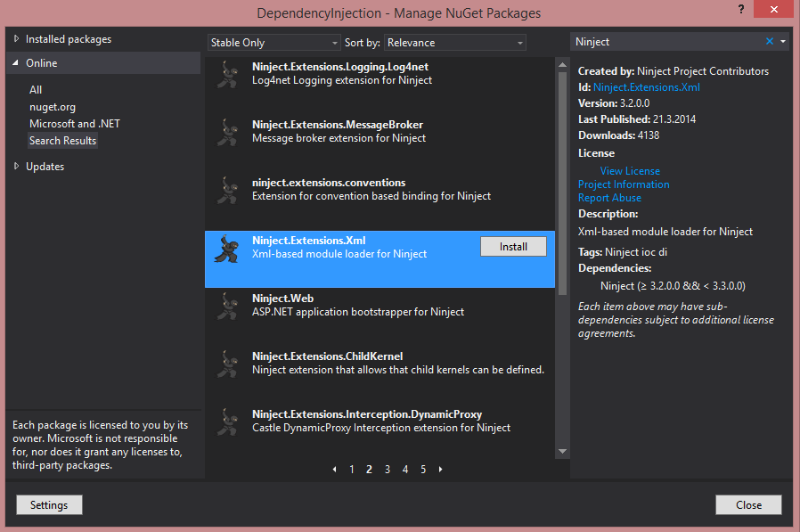Open the Ninject.Extensions.Xml Id link
Viewport: 800px width, 532px height.
[x=647, y=87]
